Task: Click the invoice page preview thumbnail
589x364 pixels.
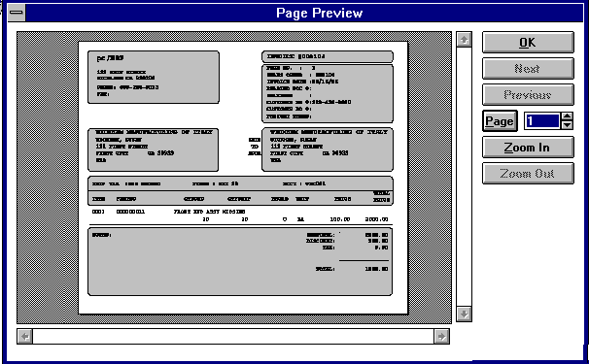Action: 243,178
